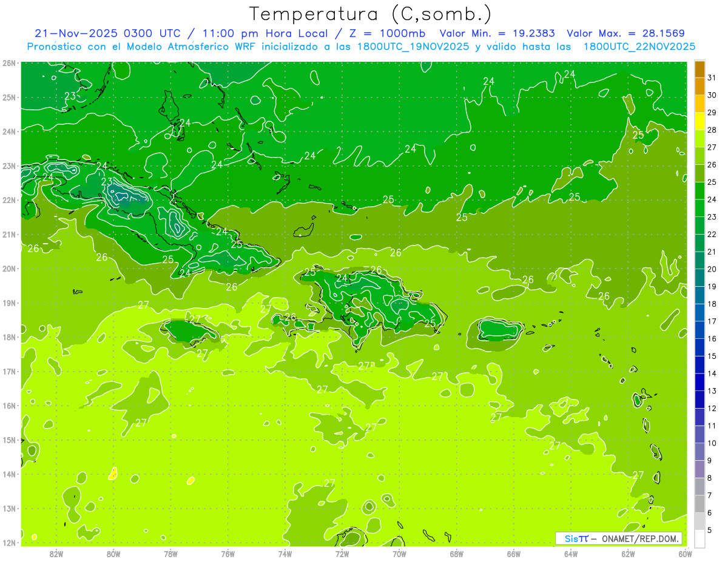Image resolution: width=728 pixels, height=562 pixels.
Task: Click the legend value "22"
Action: (x=712, y=235)
